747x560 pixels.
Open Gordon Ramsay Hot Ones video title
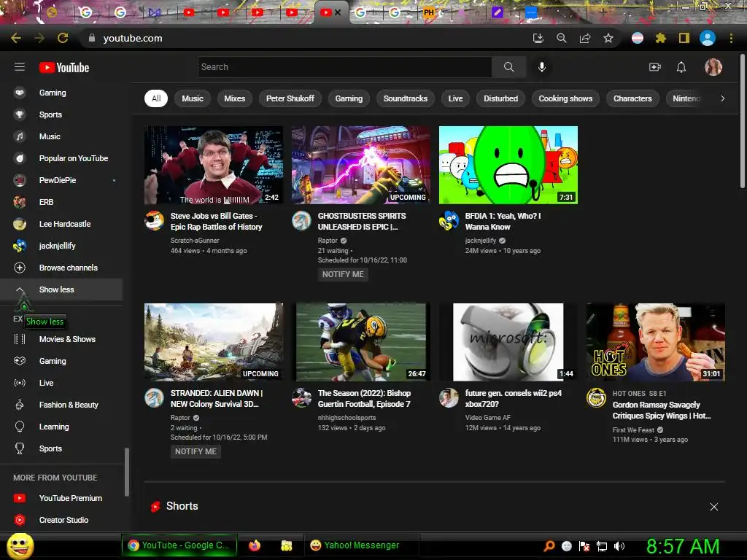coord(661,410)
